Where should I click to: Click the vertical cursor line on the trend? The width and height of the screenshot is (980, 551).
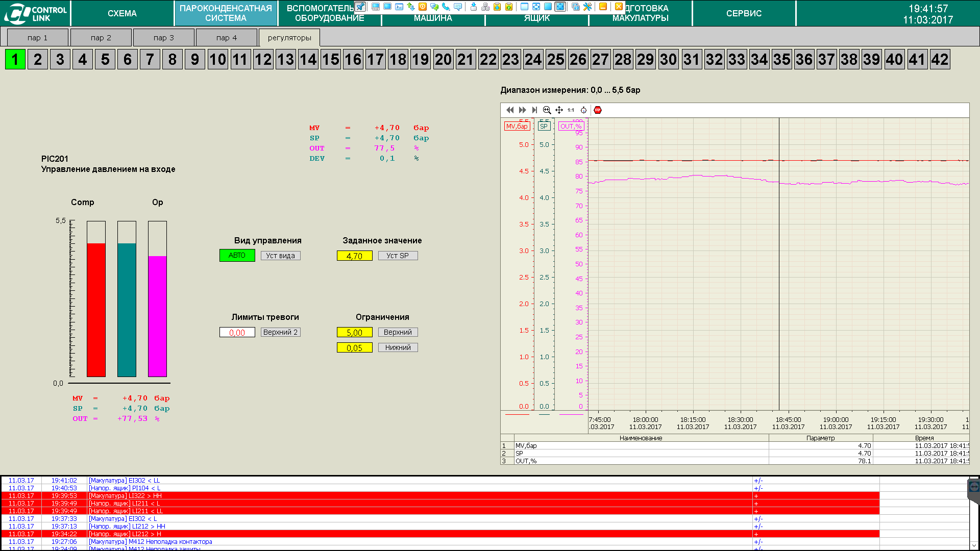tap(779, 264)
